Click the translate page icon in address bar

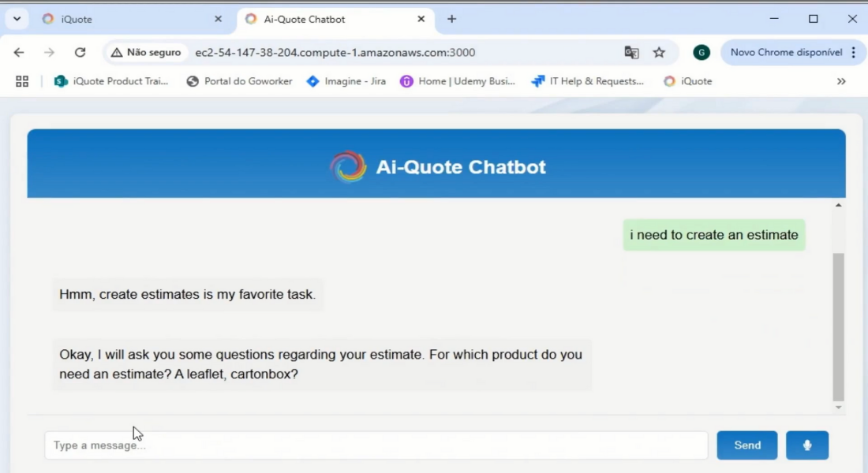631,53
